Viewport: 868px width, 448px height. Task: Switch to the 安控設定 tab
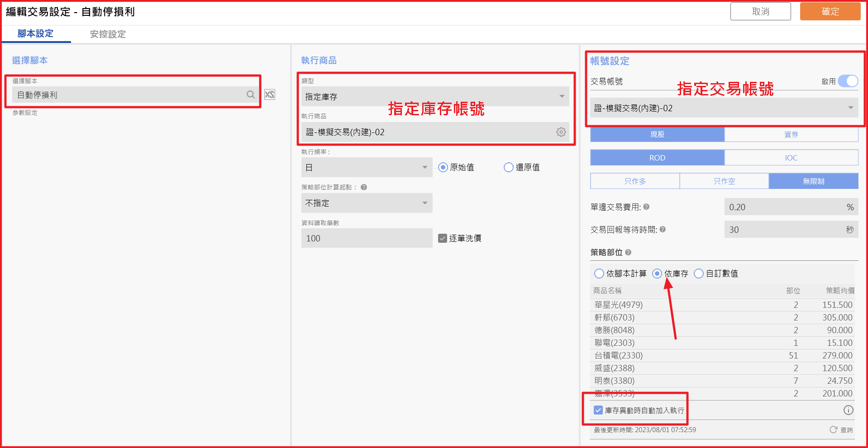tap(108, 34)
